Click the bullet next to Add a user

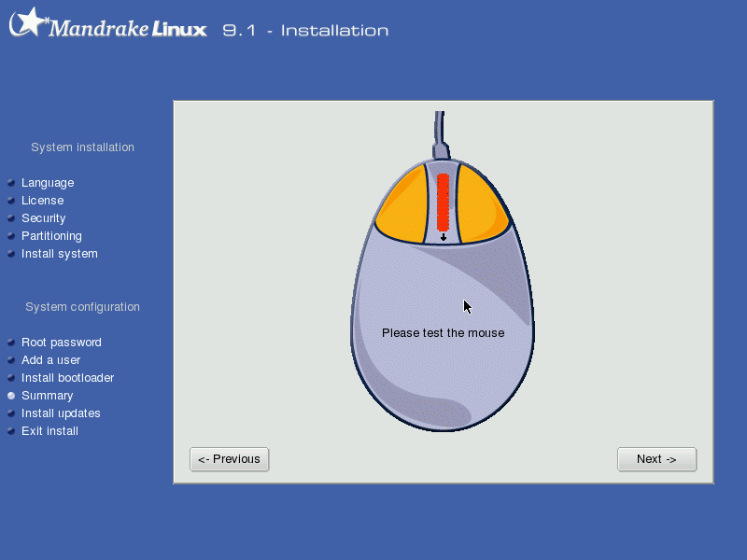(x=11, y=360)
